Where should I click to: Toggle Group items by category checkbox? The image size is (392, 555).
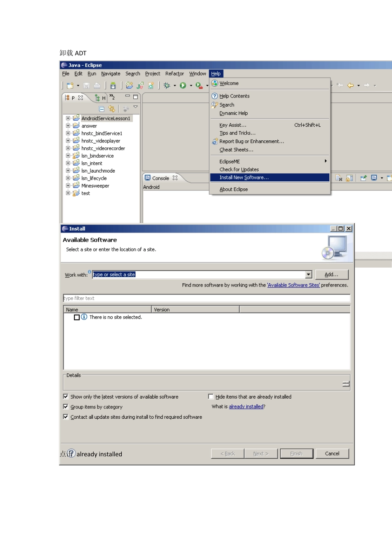[x=66, y=407]
